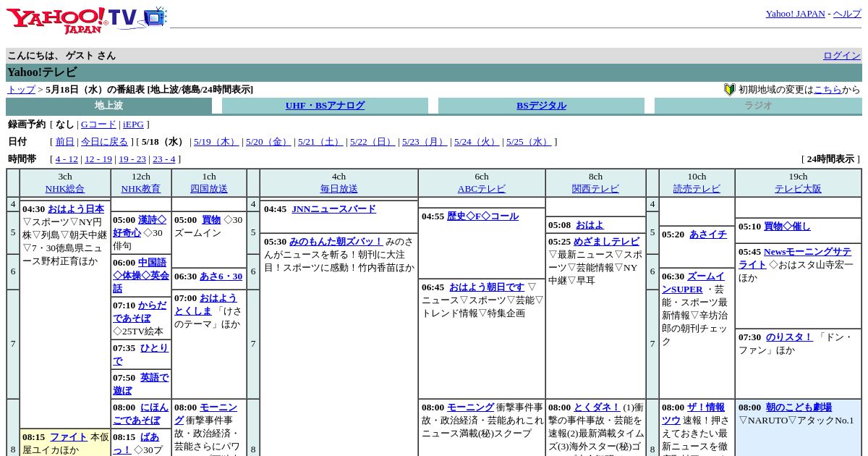Open program おはよう日本
Image resolution: width=868 pixels, height=456 pixels.
click(x=76, y=209)
